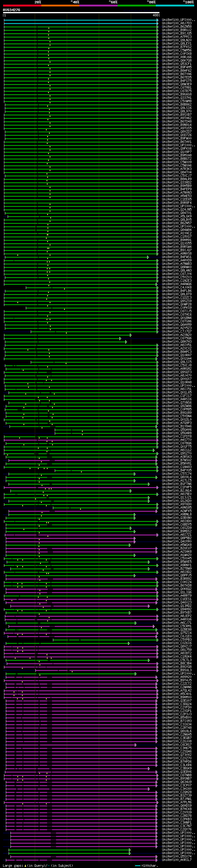Select the UniRef100_B1Y846 label
The width and height of the screenshot is (197, 868).
177,426
